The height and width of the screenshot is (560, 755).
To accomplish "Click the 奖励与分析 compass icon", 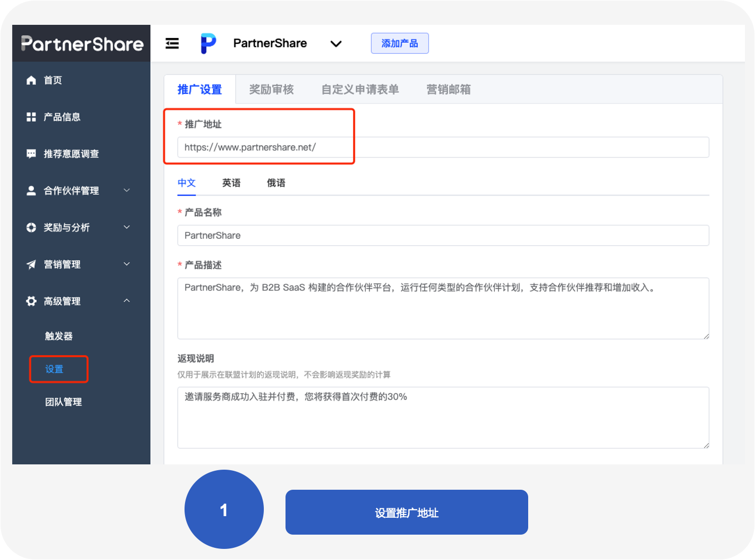I will coord(31,227).
